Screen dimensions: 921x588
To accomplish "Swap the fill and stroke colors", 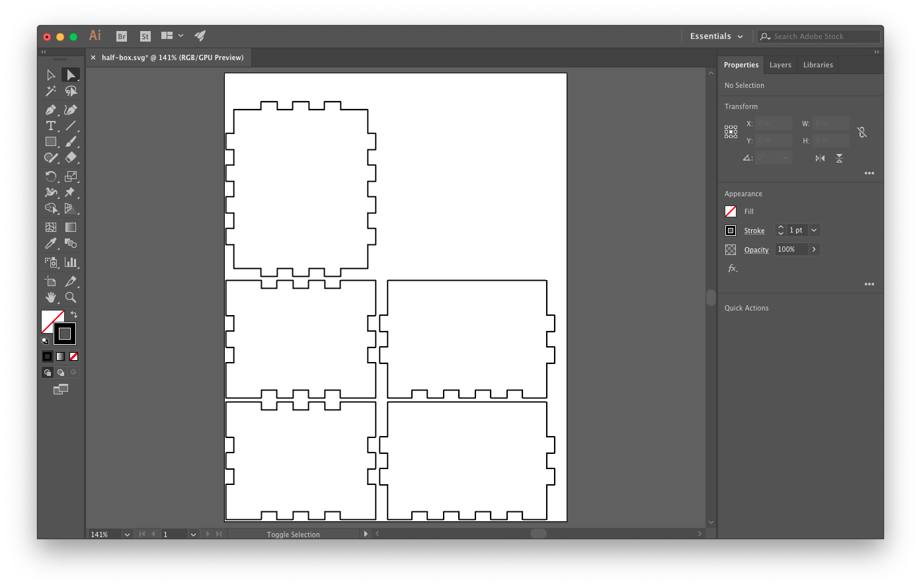I will 73,314.
